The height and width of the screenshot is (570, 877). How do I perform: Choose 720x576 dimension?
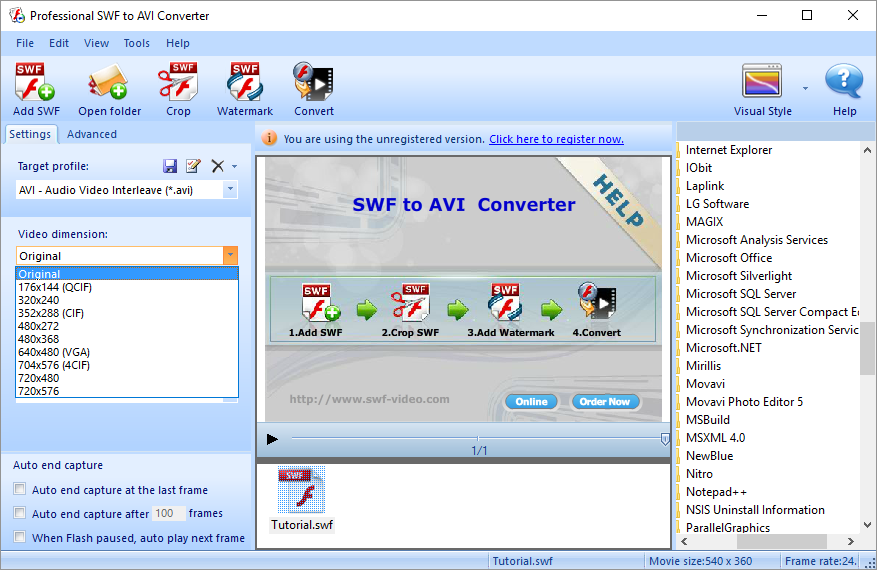pos(127,390)
